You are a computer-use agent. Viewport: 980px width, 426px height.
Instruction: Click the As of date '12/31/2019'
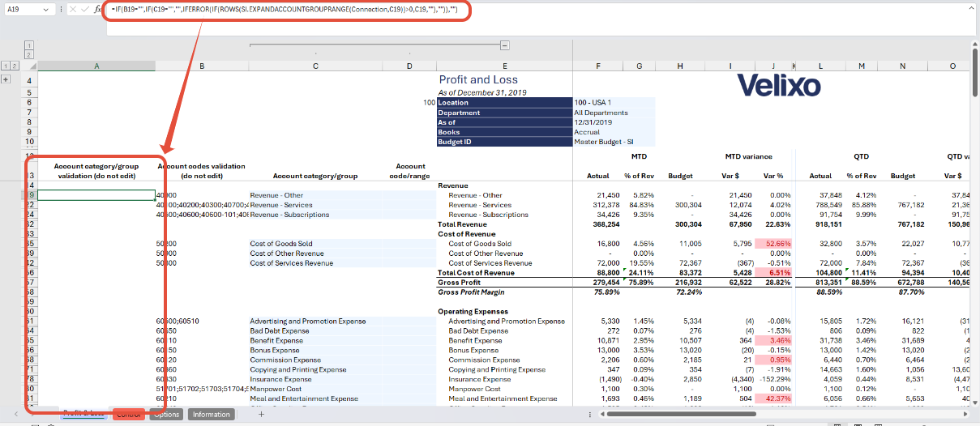(614, 122)
